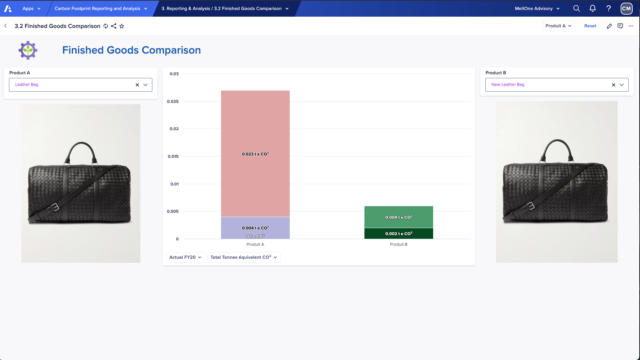This screenshot has width=640, height=360.
Task: Click the Product B leather bag image
Action: (x=557, y=182)
